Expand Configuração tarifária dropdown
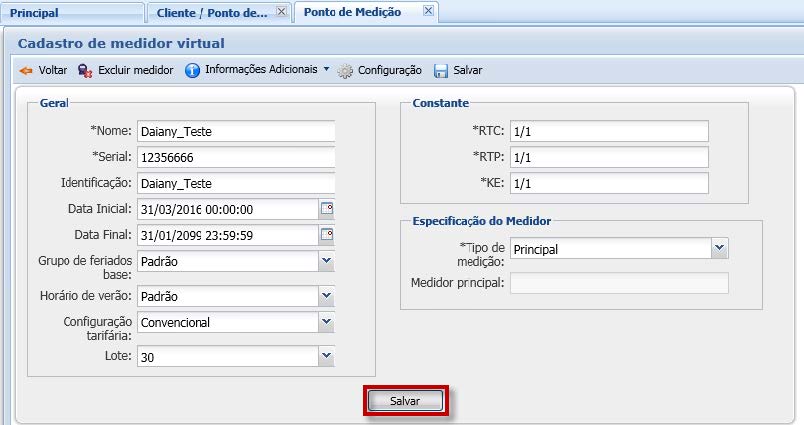 tap(326, 322)
